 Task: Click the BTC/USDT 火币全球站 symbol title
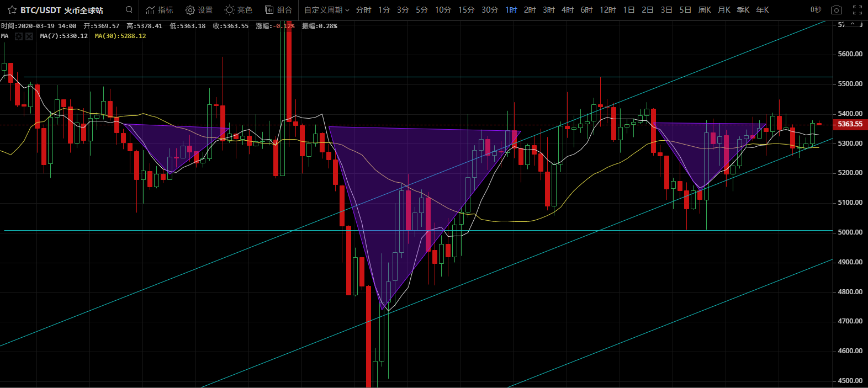pyautogui.click(x=62, y=10)
